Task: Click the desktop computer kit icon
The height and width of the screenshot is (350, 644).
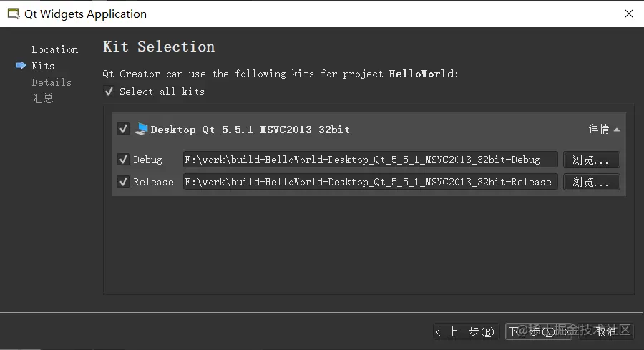Action: (x=141, y=129)
